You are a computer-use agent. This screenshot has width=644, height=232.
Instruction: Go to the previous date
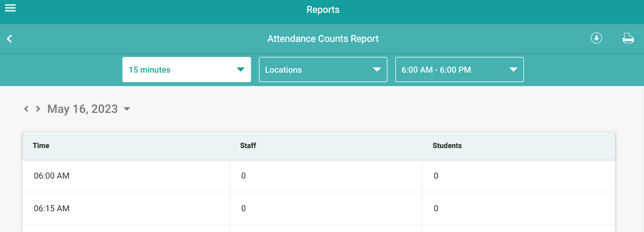click(26, 109)
